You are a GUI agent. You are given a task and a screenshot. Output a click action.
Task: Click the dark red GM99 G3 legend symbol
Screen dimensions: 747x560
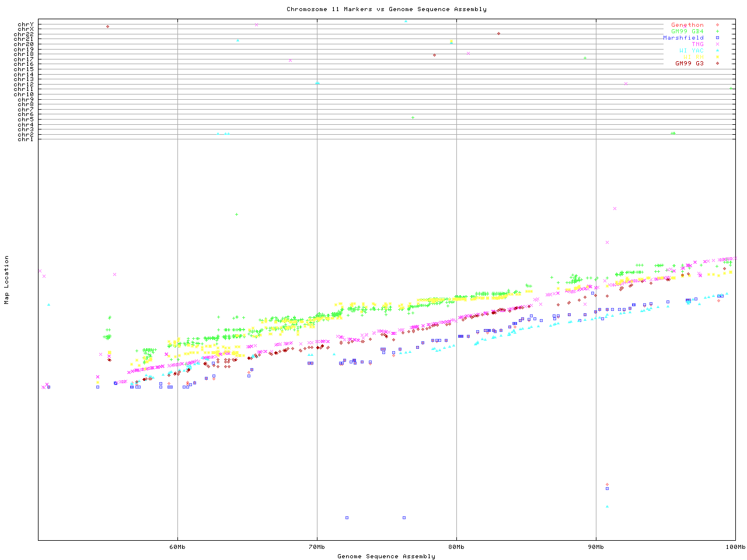point(717,64)
